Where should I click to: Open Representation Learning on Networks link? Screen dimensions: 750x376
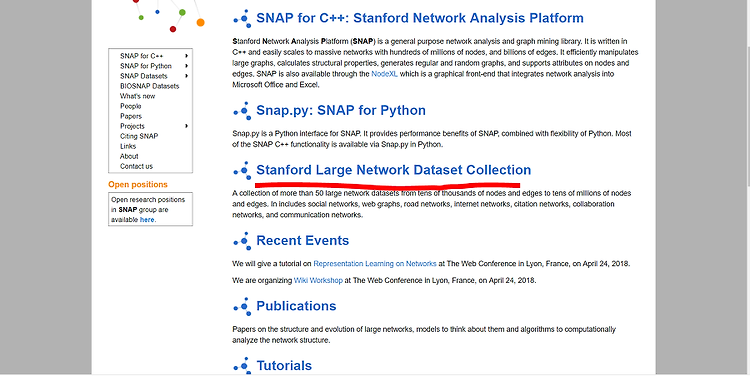point(375,264)
